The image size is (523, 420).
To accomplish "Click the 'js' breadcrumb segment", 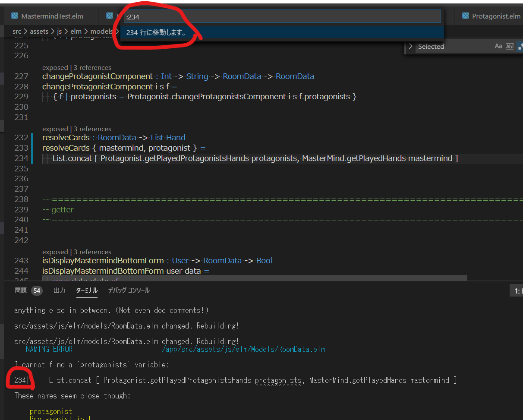I will 60,32.
